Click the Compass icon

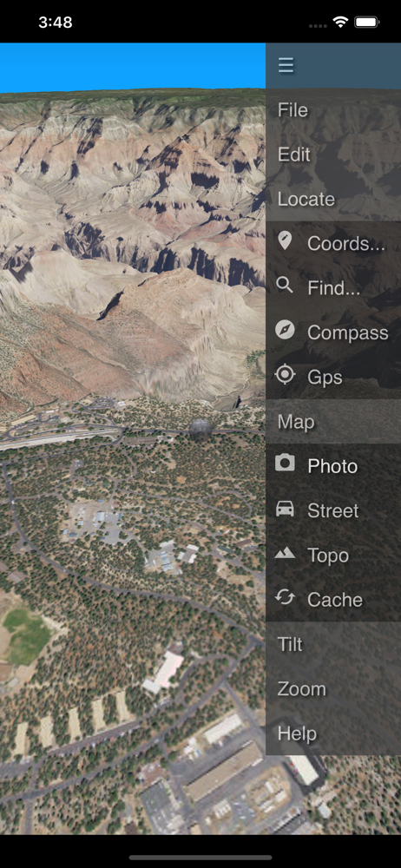(285, 331)
